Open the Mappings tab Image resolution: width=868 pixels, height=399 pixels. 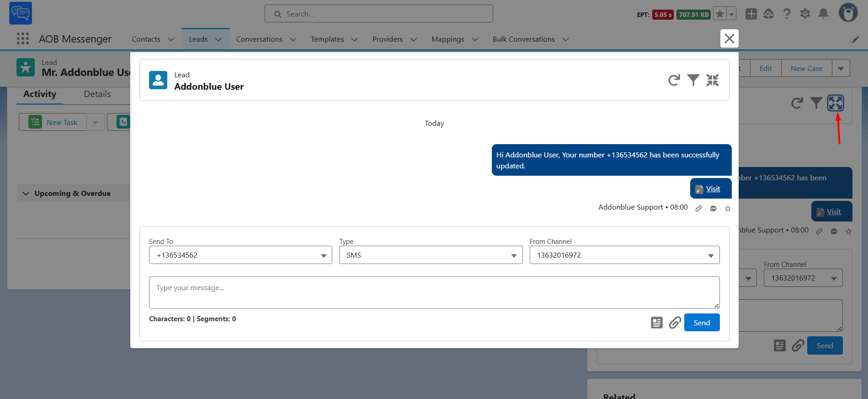coord(447,39)
